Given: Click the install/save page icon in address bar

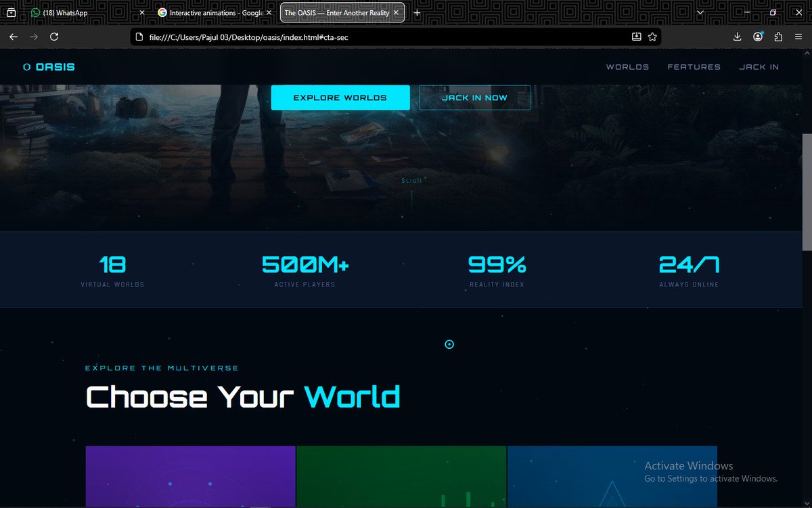Looking at the screenshot, I should pos(637,37).
